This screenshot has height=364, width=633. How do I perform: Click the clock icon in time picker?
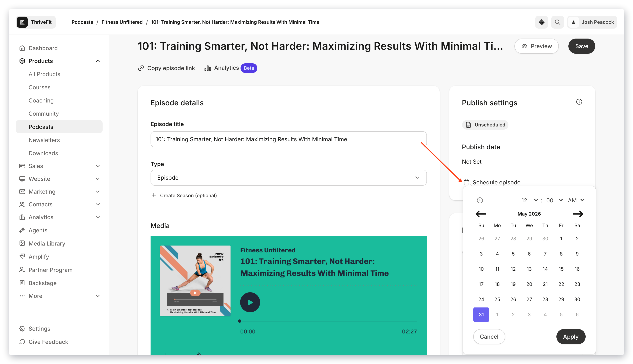(479, 200)
